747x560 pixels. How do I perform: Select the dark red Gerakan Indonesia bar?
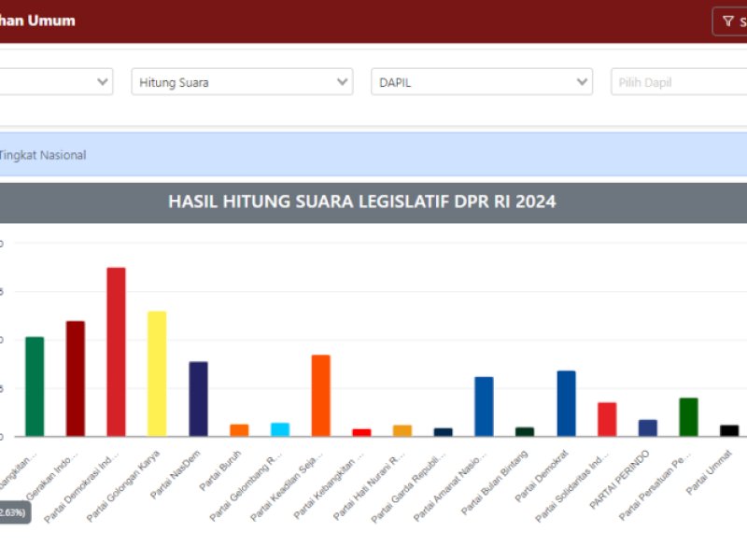click(x=75, y=378)
